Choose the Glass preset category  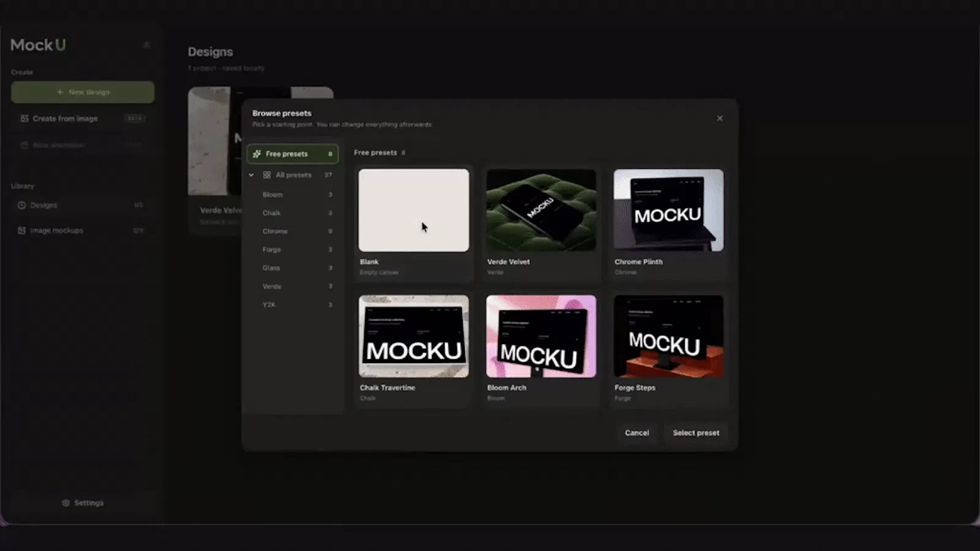click(x=296, y=268)
